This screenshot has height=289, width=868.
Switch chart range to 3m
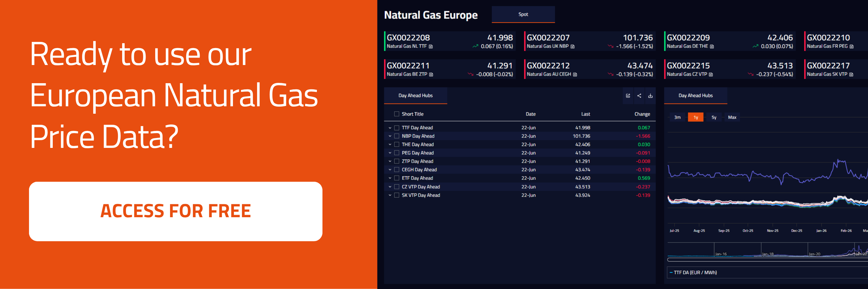point(677,117)
